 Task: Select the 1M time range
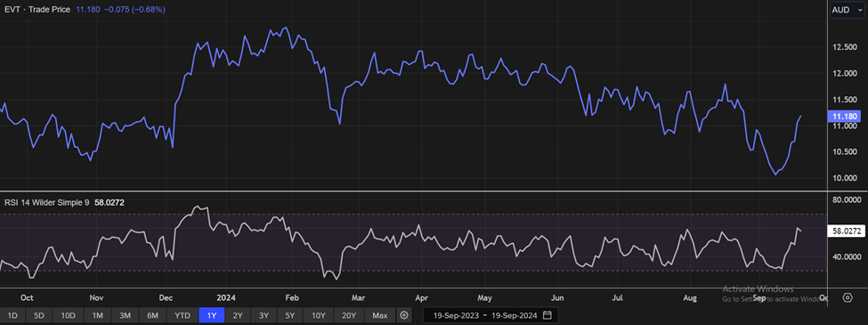point(97,315)
